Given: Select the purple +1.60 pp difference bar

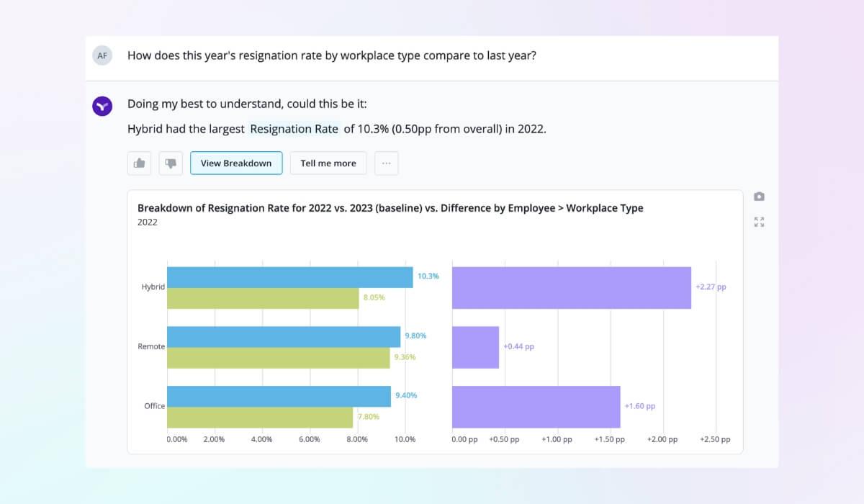Looking at the screenshot, I should click(x=536, y=407).
